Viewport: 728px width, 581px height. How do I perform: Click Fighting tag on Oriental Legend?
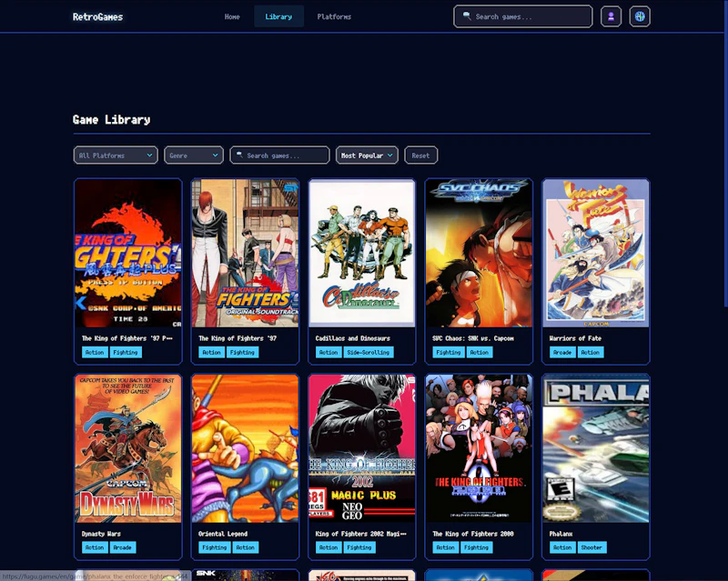pos(215,547)
